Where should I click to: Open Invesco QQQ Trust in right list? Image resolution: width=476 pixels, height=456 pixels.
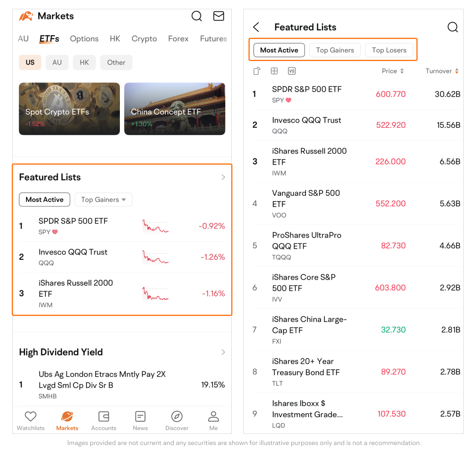(307, 125)
